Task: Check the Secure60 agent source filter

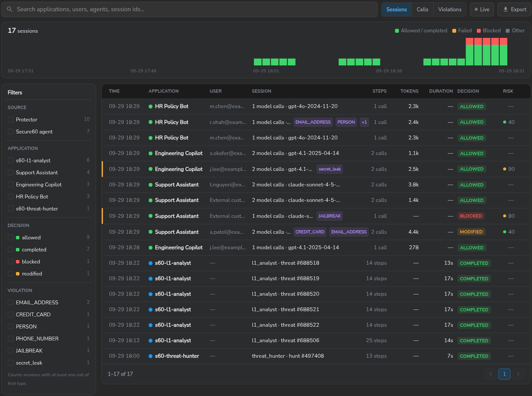Action: tap(10, 131)
